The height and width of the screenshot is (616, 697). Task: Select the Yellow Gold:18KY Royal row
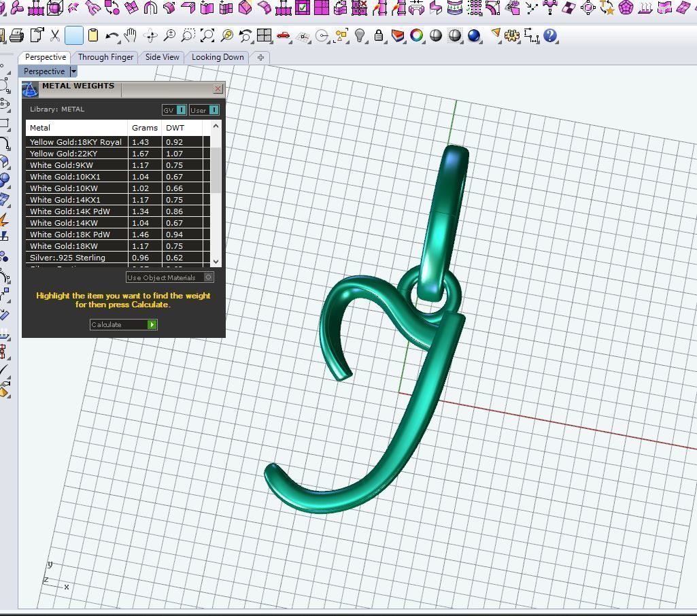tap(118, 142)
